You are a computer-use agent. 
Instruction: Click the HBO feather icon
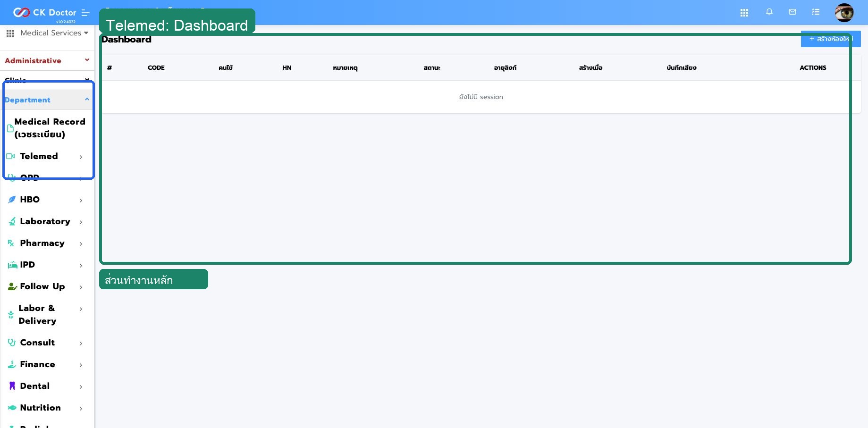[x=12, y=200]
